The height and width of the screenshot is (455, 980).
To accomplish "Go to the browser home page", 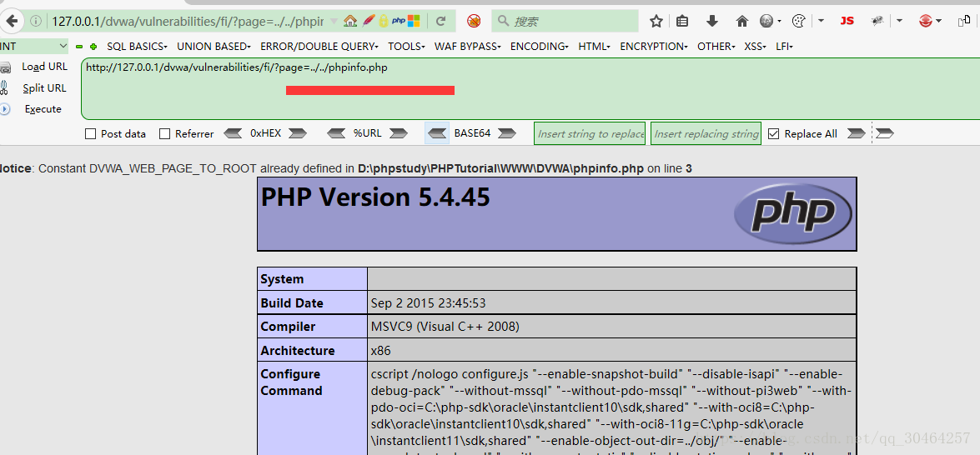I will click(741, 21).
